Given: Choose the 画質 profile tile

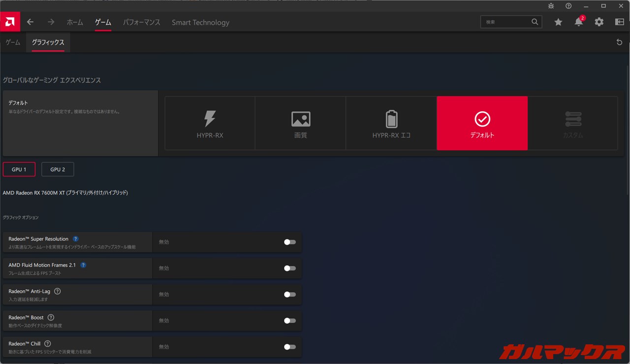Looking at the screenshot, I should coord(300,123).
